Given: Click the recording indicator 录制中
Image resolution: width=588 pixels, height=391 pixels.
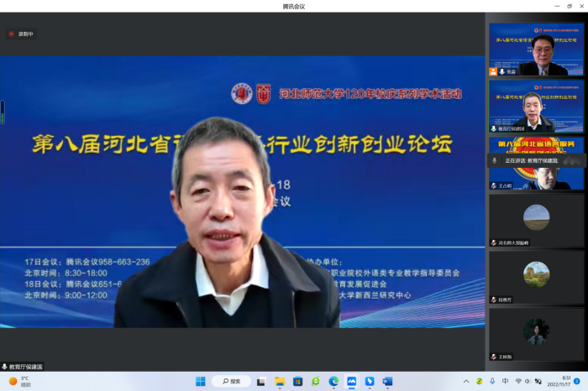Looking at the screenshot, I should 22,34.
